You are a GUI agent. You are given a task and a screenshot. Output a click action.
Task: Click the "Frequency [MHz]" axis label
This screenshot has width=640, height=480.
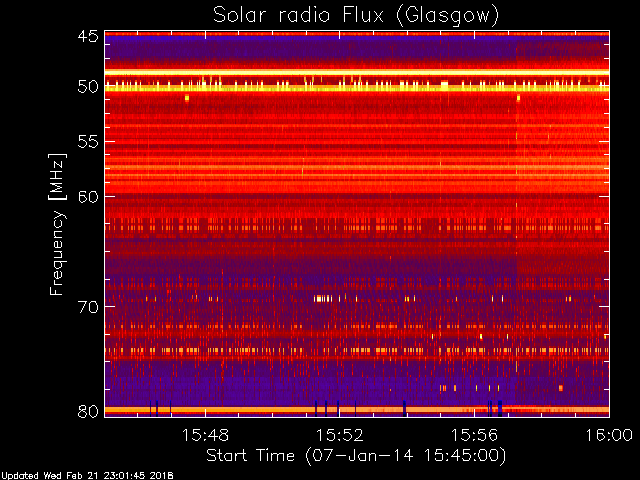coord(57,224)
